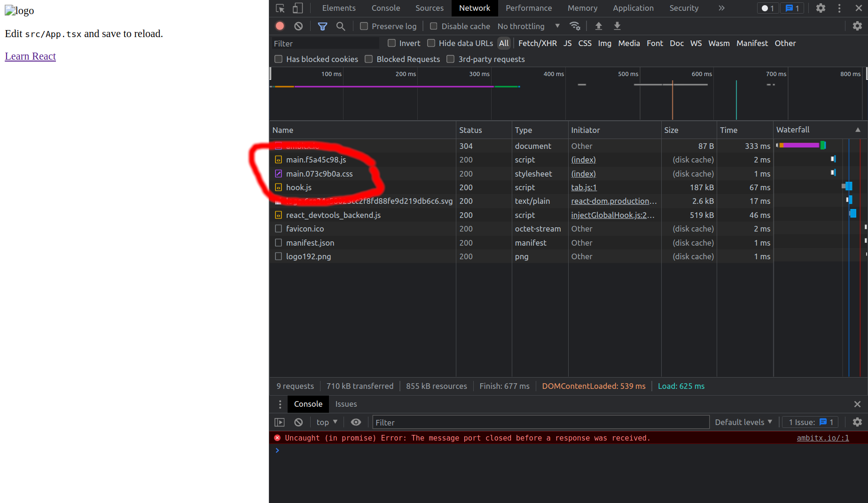Create live expression eye icon

pos(356,422)
